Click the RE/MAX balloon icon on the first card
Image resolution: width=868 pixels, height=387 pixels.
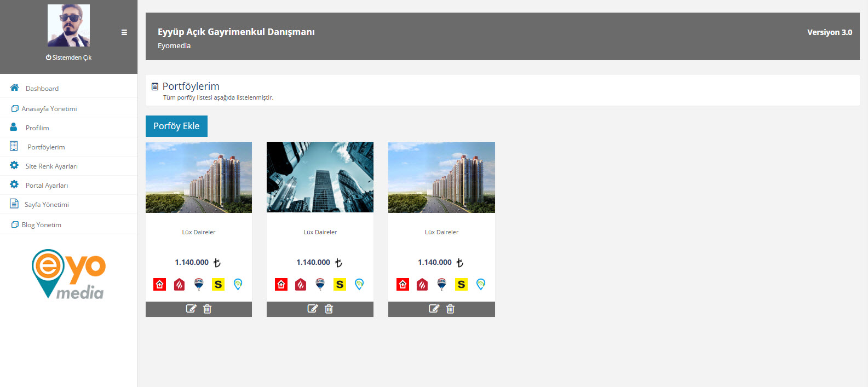tap(199, 284)
